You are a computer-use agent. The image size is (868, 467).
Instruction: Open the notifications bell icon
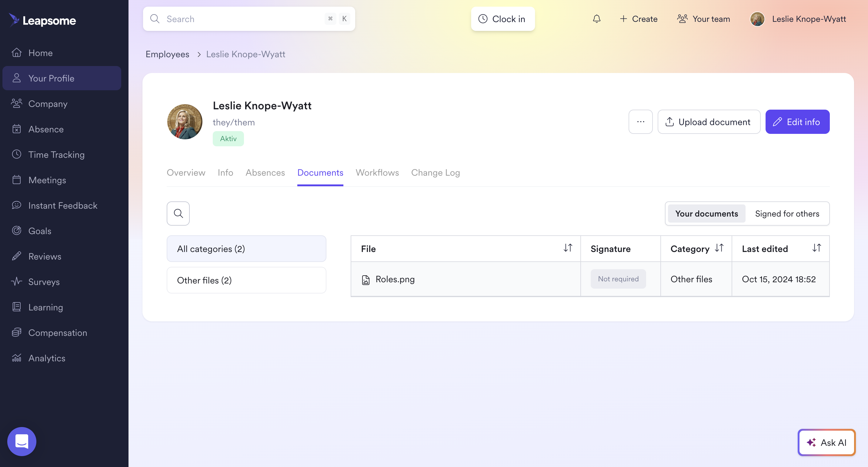click(596, 19)
